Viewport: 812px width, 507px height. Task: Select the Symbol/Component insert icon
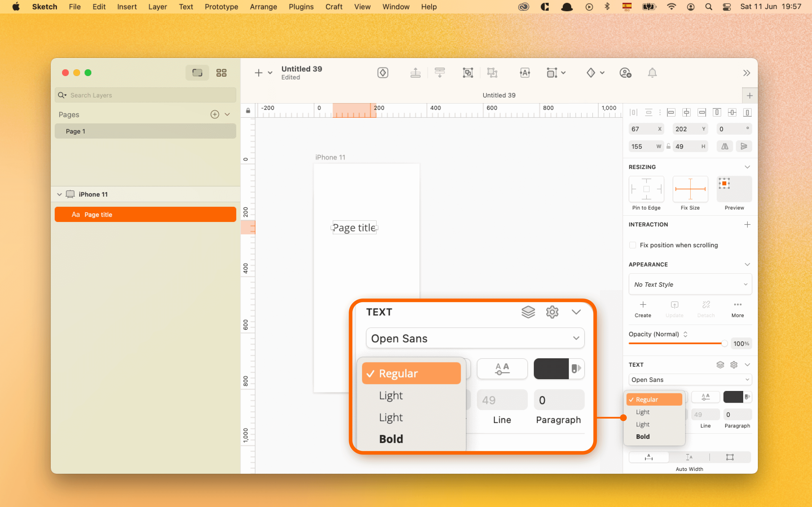tap(382, 72)
